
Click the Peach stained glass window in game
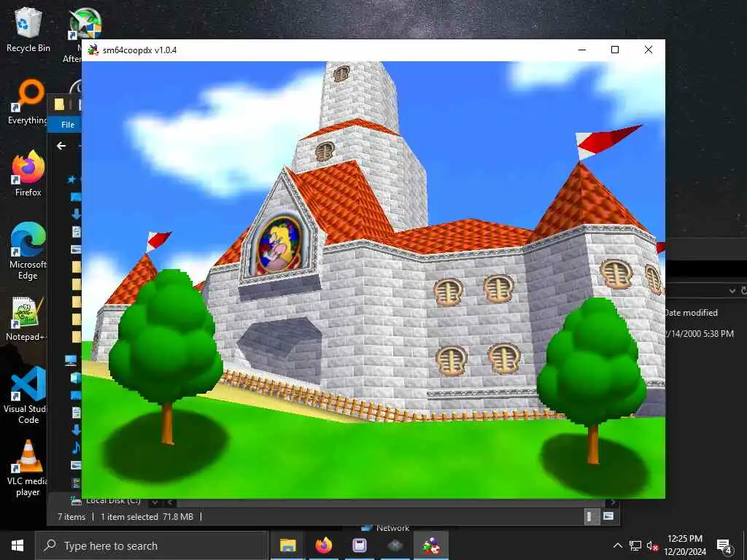tap(279, 246)
